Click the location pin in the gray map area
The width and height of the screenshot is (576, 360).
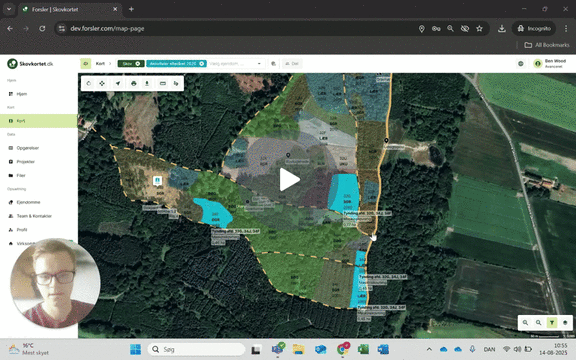click(288, 155)
